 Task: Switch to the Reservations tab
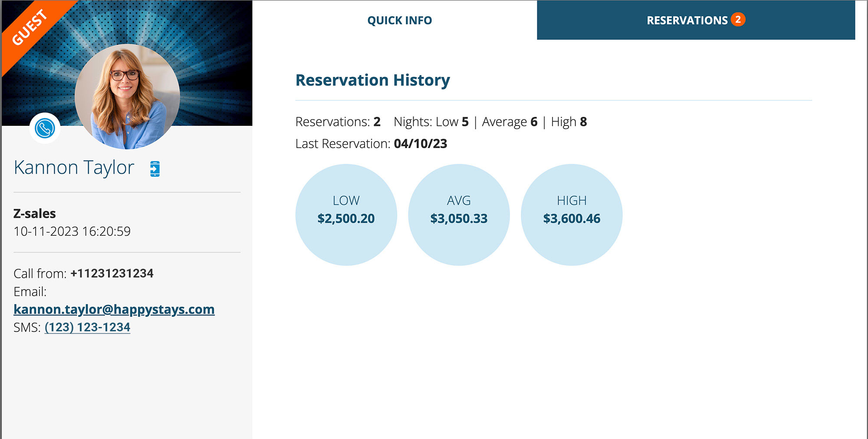click(687, 20)
